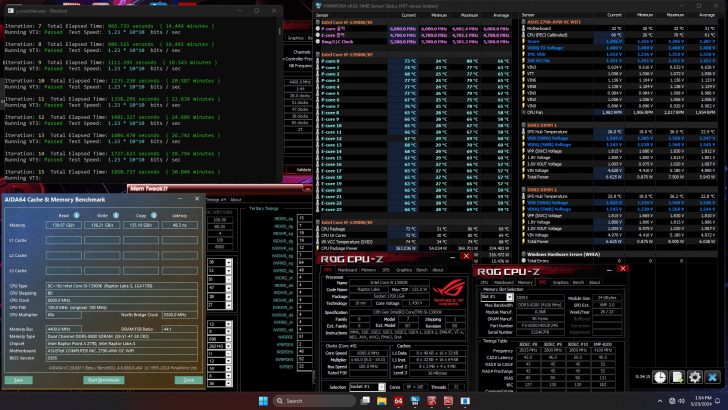Image resolution: width=728 pixels, height=410 pixels.
Task: Click the taskbar Search box
Action: click(314, 401)
